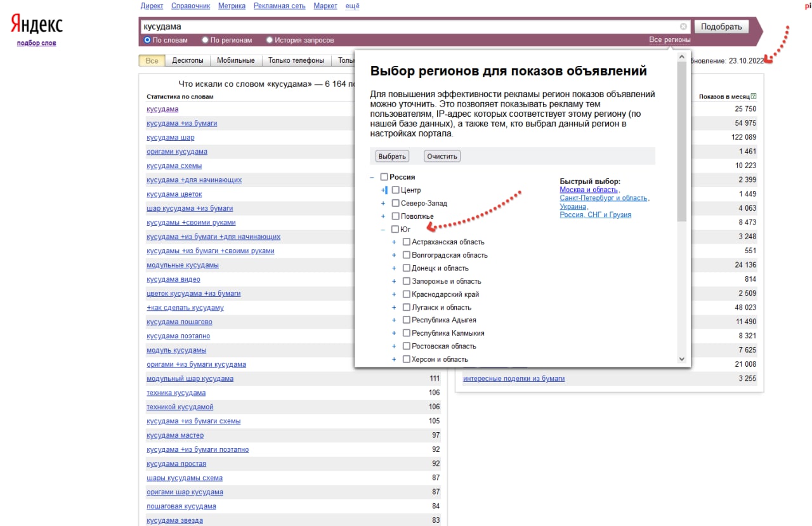Open the Все регионы selector
This screenshot has width=812, height=526.
click(670, 40)
